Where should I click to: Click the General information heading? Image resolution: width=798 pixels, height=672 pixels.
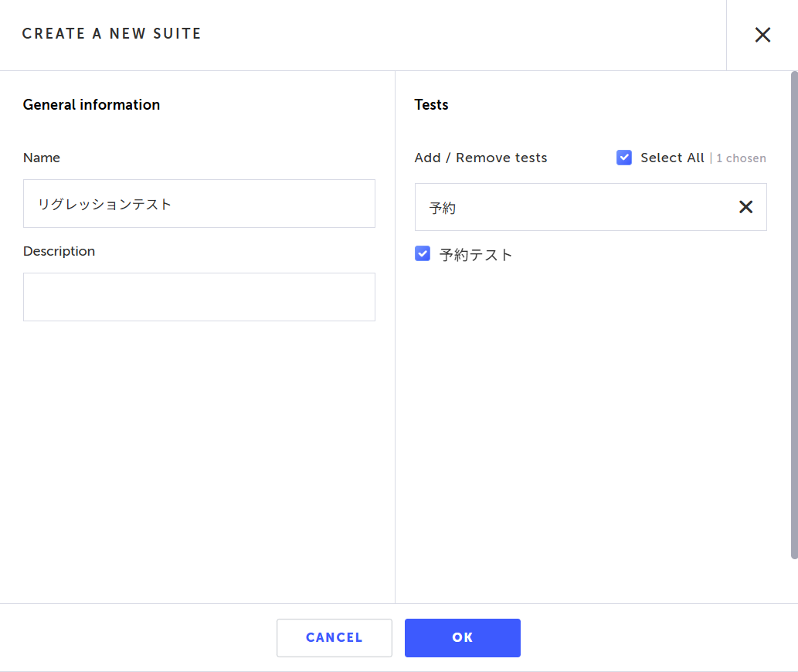coord(92,105)
